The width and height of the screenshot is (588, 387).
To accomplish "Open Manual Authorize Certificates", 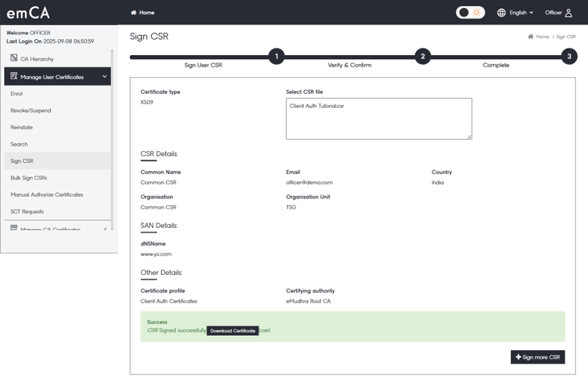I will tap(47, 195).
